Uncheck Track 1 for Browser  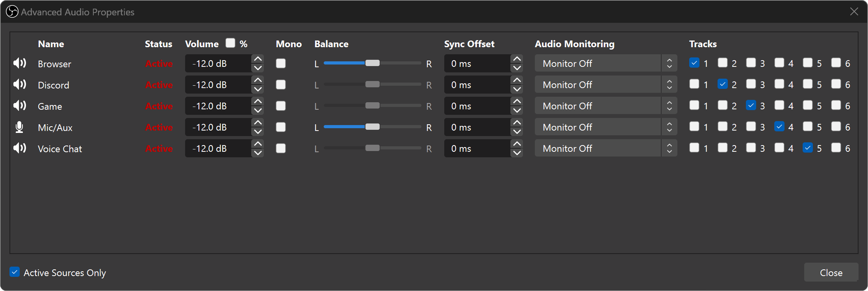[694, 63]
